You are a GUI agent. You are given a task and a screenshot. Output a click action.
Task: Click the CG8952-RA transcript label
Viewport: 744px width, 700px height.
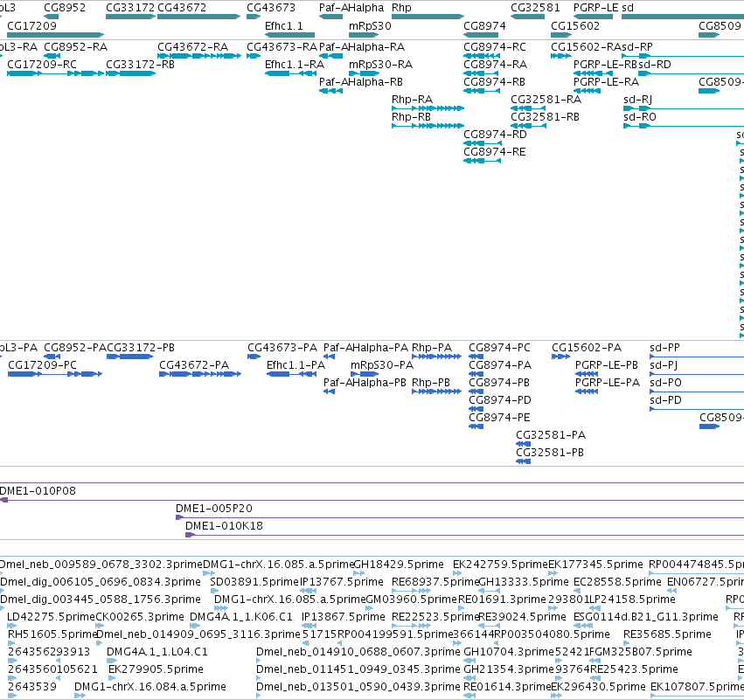(75, 47)
